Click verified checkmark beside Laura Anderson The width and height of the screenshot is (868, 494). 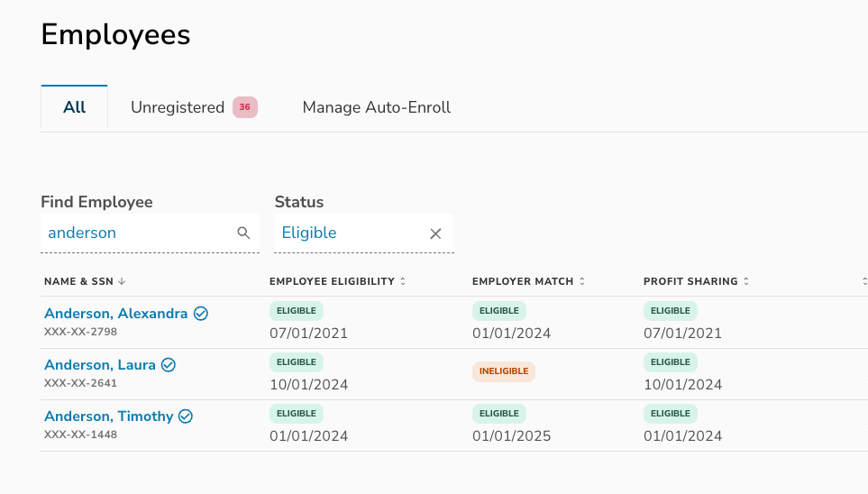pyautogui.click(x=169, y=365)
